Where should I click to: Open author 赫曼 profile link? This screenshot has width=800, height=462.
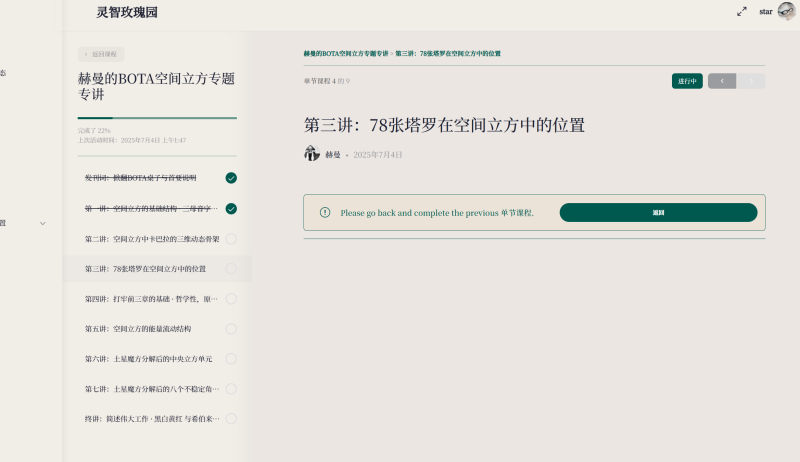click(x=333, y=155)
